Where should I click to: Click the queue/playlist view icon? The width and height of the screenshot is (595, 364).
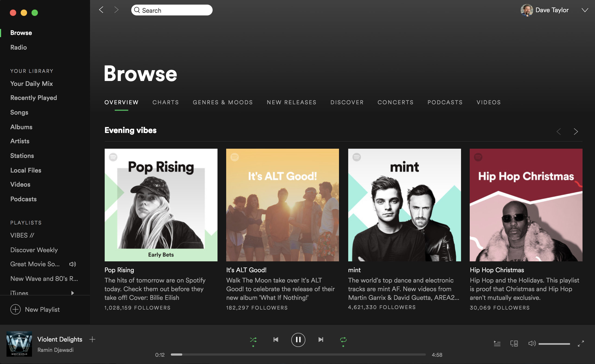pos(496,339)
